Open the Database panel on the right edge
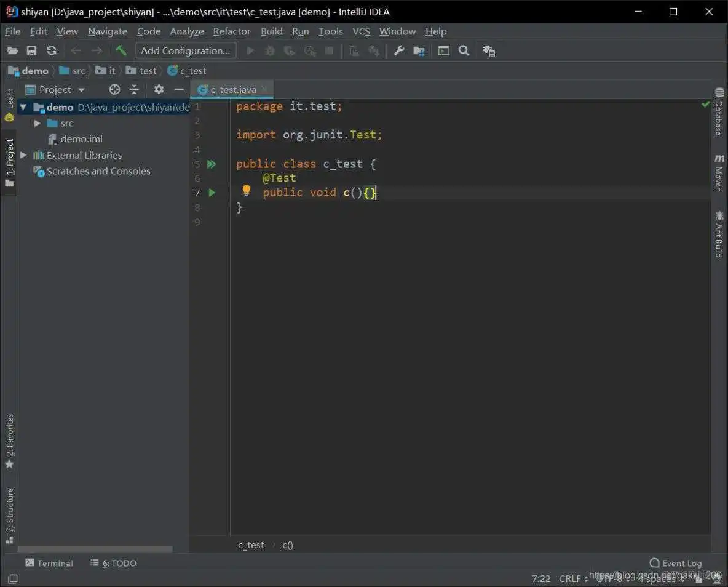The width and height of the screenshot is (728, 587). point(719,114)
